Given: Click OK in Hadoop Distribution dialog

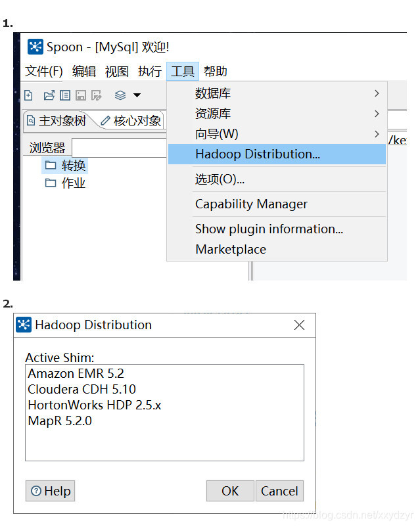Looking at the screenshot, I should point(230,491).
